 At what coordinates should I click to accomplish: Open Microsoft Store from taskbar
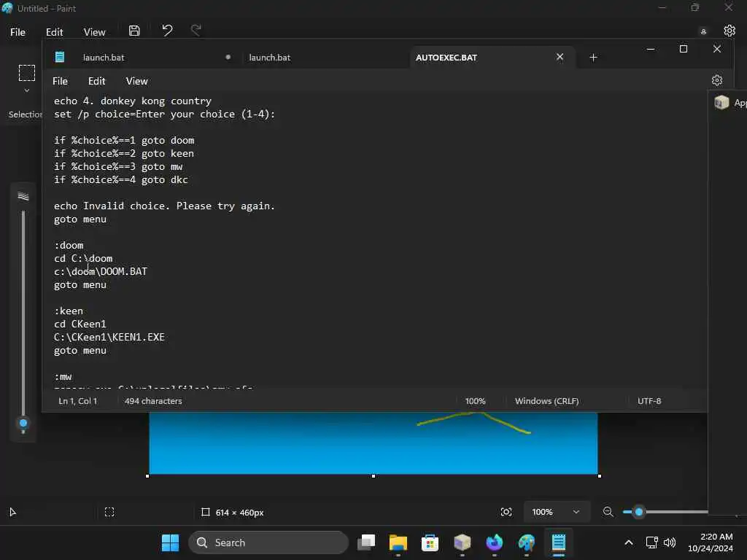(430, 542)
